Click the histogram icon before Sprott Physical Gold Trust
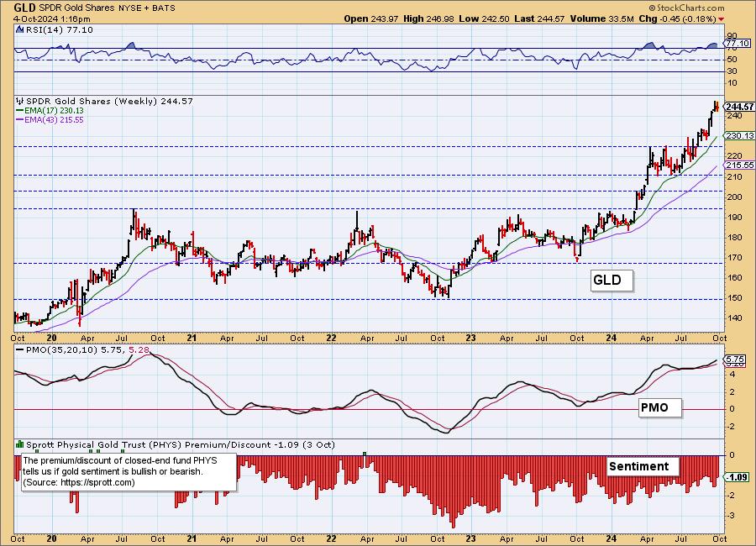Image resolution: width=756 pixels, height=546 pixels. coord(20,444)
